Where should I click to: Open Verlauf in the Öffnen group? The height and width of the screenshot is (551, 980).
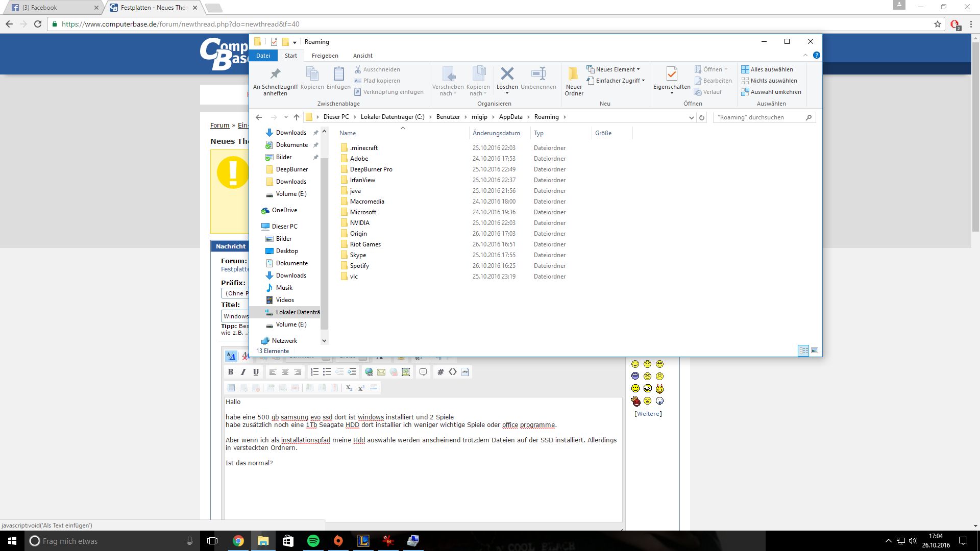[708, 92]
